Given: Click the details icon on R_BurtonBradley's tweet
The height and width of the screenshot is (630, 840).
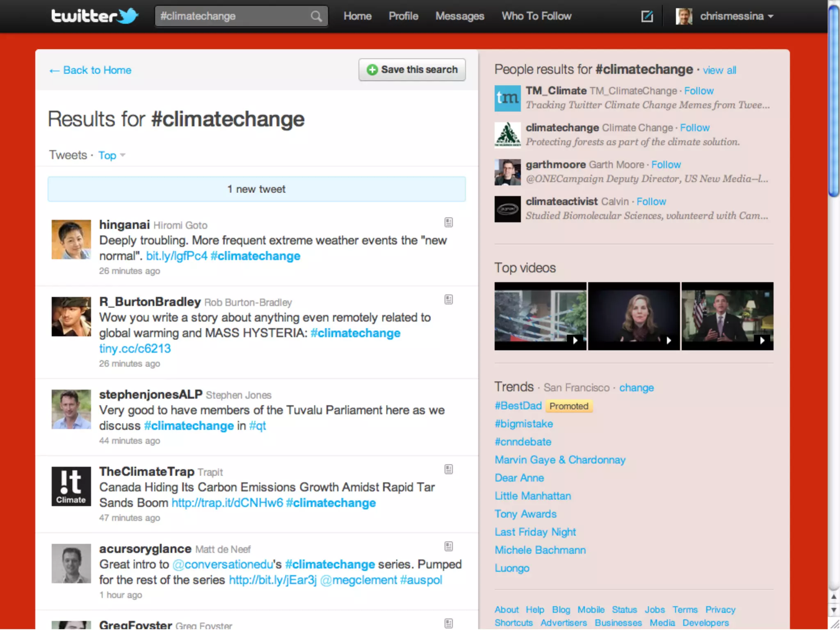Looking at the screenshot, I should [x=449, y=299].
